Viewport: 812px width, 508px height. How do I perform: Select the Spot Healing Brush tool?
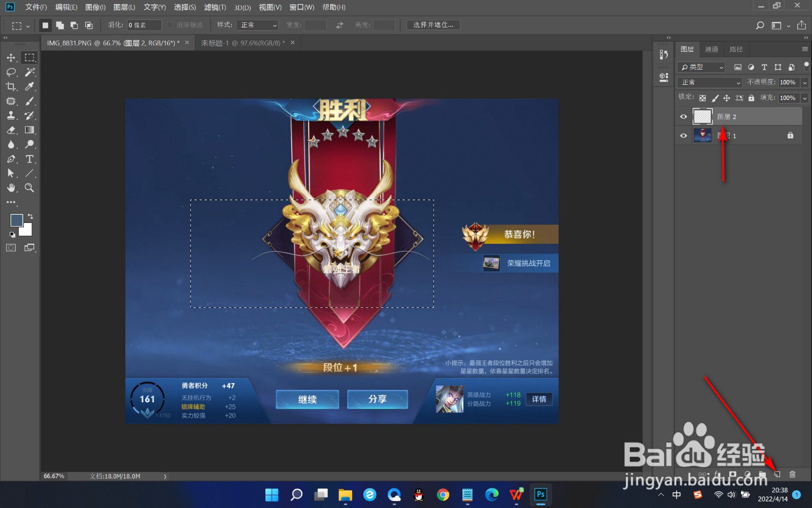tap(11, 101)
